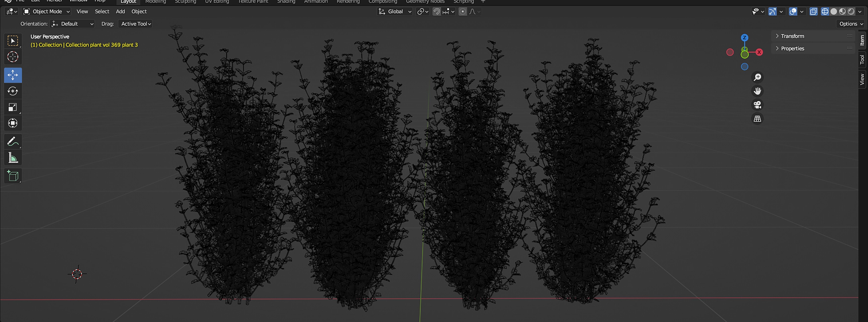Image resolution: width=868 pixels, height=322 pixels.
Task: Open the Global transform orientation dropdown
Action: tap(395, 11)
